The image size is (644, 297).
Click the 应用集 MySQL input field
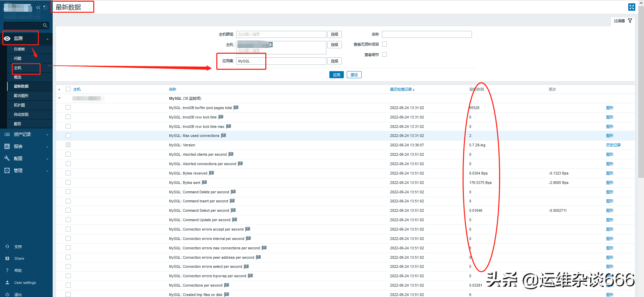281,61
